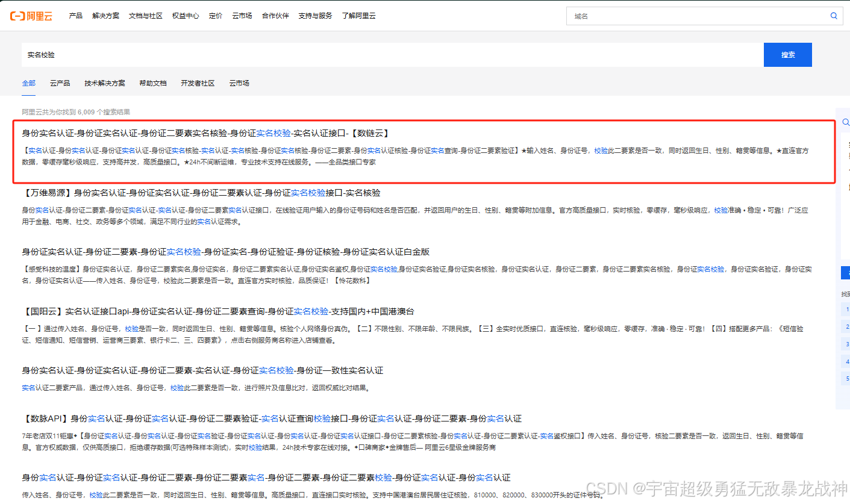850x504 pixels.
Task: Click description ending 全品类接口专家
Action: point(416,156)
